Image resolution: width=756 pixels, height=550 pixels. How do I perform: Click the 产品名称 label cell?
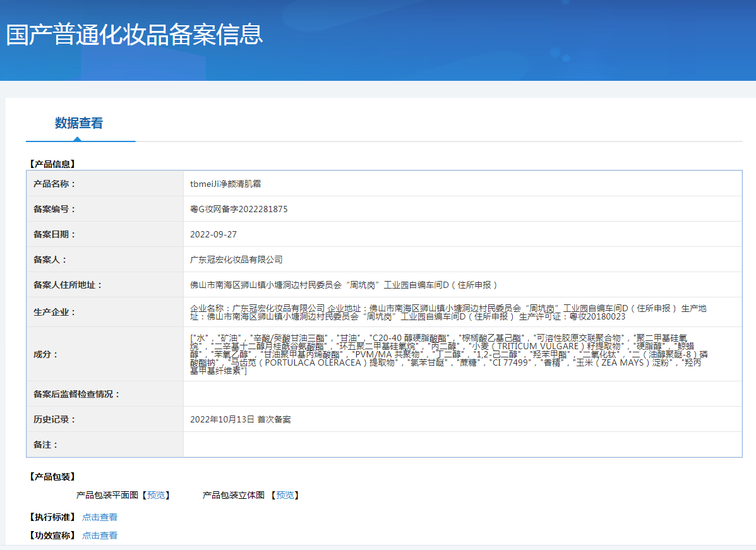tap(54, 184)
